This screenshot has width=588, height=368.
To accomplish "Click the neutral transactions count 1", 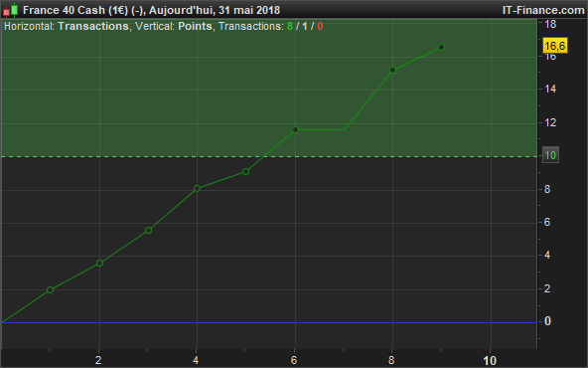I will pyautogui.click(x=305, y=26).
